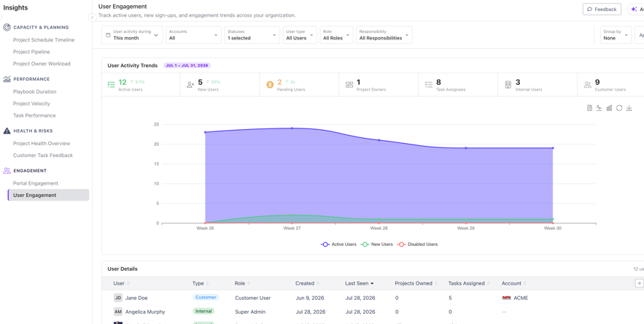
Task: Sort table by Created column
Action: click(307, 283)
